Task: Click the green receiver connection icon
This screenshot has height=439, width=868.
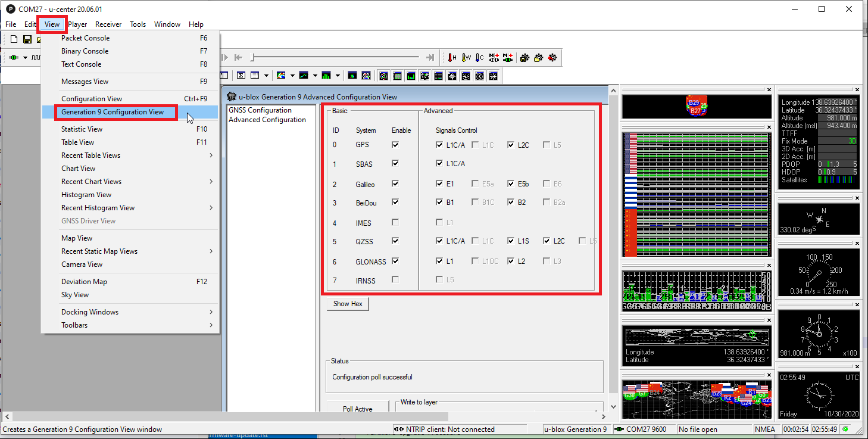Action: click(13, 58)
